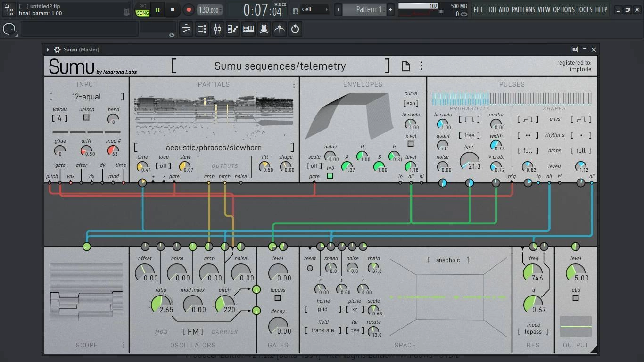Click the circular arrow toolbar icon
Image resolution: width=644 pixels, height=362 pixels.
[295, 29]
